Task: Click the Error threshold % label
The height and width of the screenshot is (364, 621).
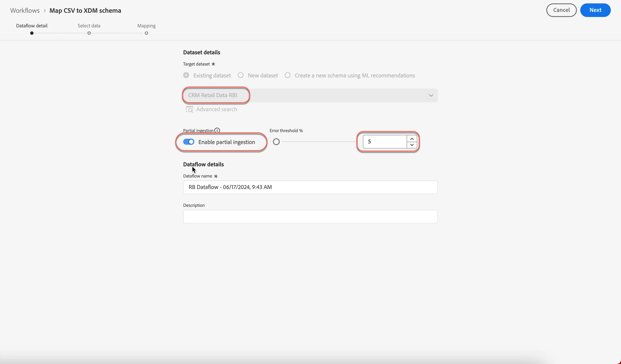Action: pos(286,130)
